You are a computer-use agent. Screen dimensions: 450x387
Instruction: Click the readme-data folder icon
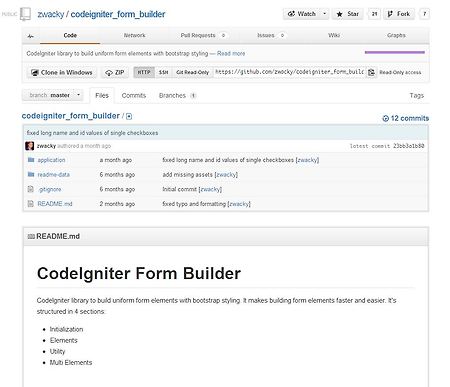[31, 174]
